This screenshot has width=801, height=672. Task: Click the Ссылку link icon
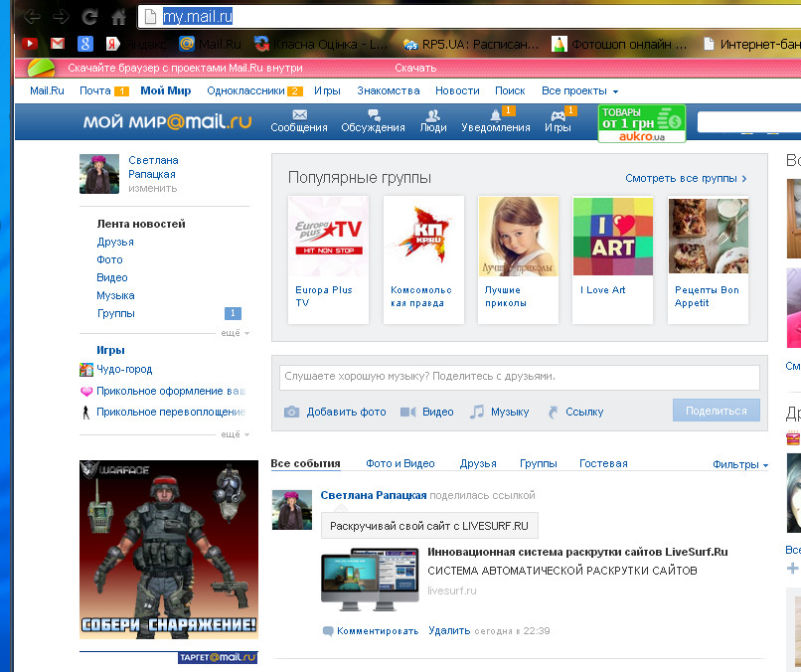(553, 412)
